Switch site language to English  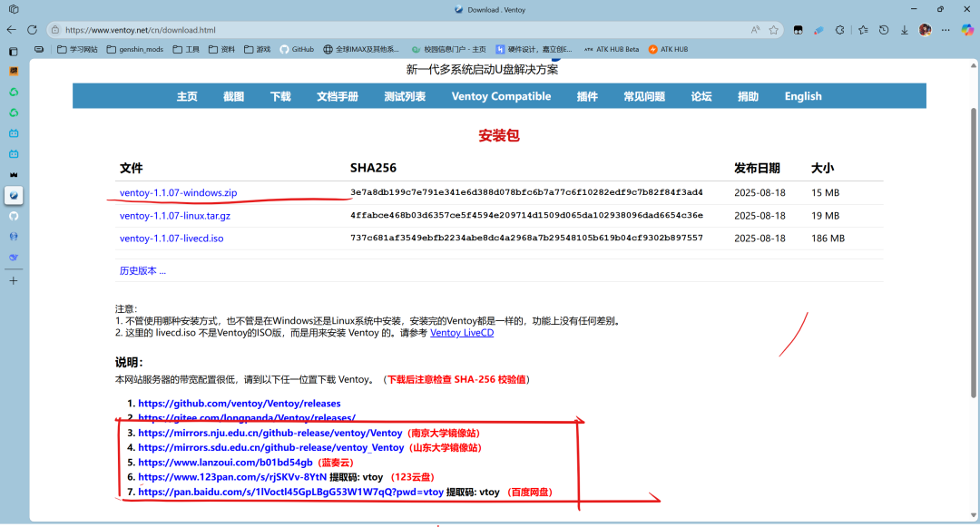[x=803, y=96]
